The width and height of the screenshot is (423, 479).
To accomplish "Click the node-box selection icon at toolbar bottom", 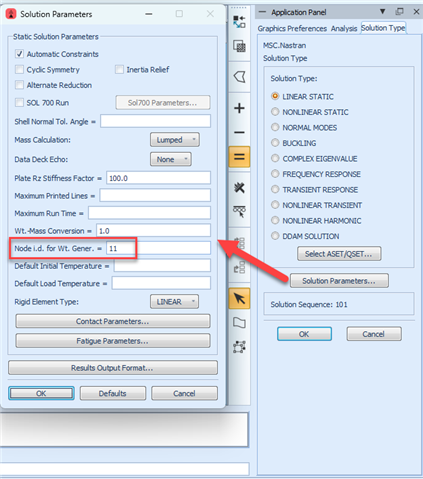I will tap(239, 347).
